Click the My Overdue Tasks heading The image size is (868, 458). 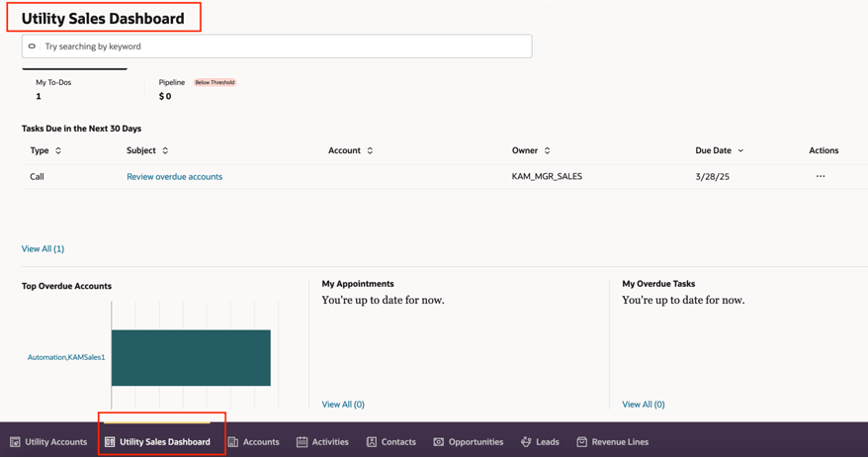(x=658, y=284)
